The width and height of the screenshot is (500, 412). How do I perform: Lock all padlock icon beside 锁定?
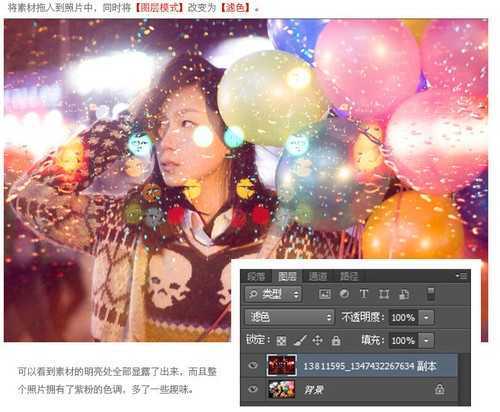pyautogui.click(x=336, y=341)
